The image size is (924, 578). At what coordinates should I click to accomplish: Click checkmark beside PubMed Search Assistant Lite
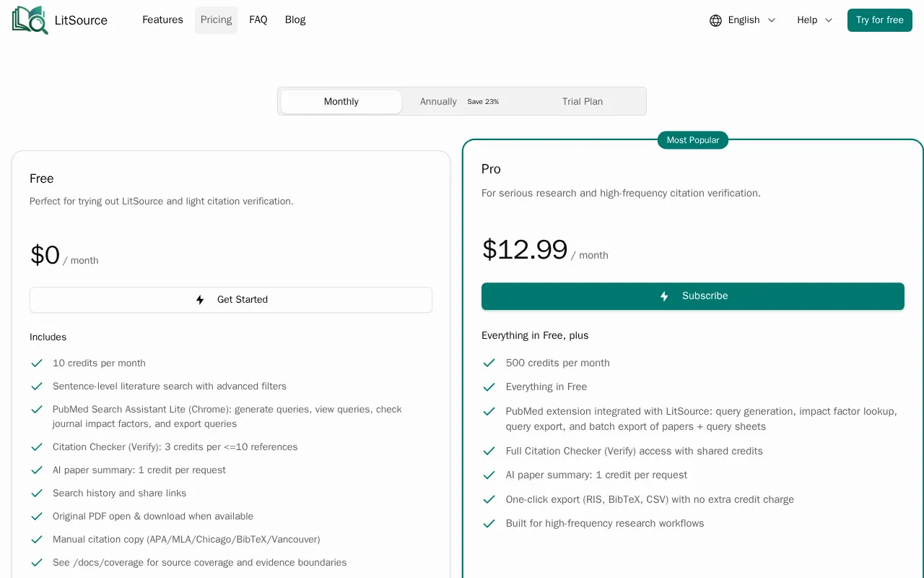[x=37, y=410]
